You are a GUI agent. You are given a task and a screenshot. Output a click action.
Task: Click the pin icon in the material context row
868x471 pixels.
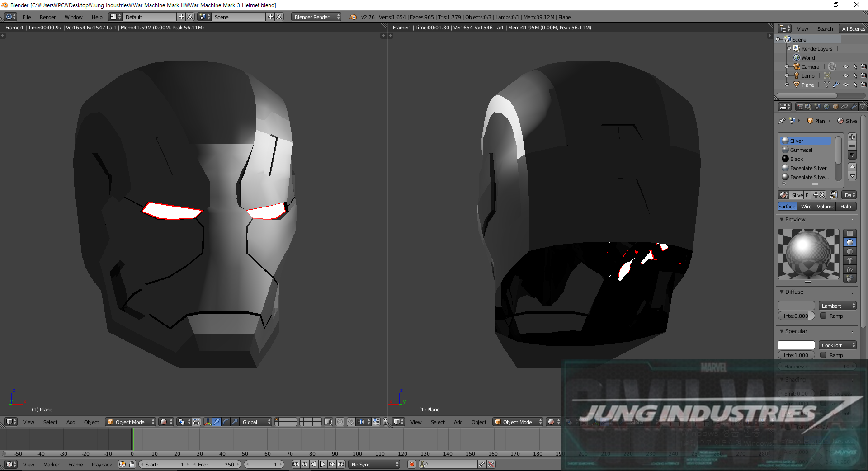(782, 121)
